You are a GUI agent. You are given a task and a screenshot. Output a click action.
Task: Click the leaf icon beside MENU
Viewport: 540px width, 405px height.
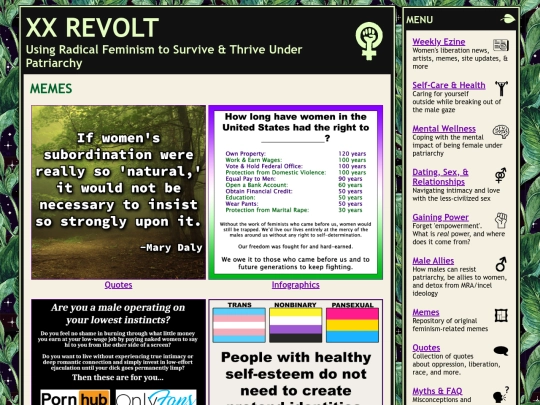[x=508, y=19]
